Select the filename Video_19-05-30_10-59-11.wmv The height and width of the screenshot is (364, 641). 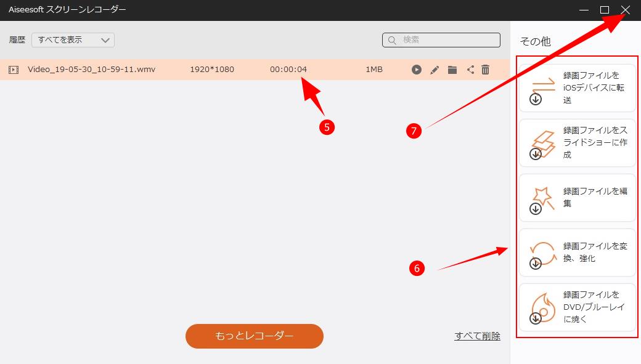click(x=92, y=70)
